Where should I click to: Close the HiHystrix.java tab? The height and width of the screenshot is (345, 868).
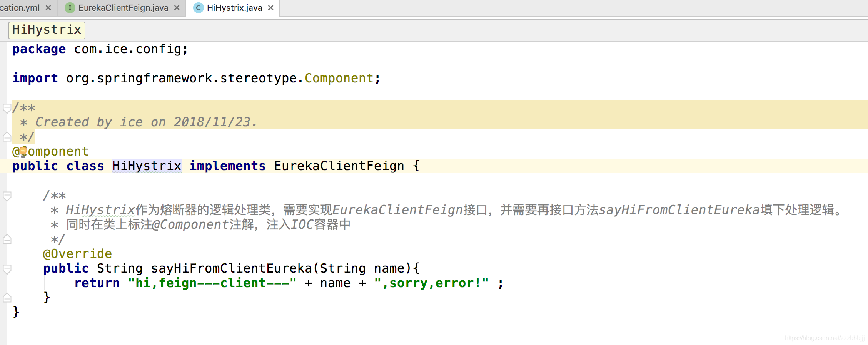(x=271, y=8)
